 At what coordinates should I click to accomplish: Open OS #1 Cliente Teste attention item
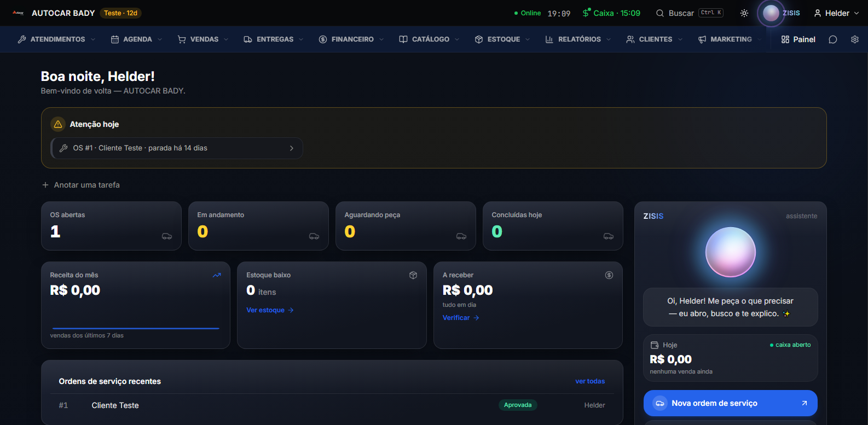[x=177, y=148]
